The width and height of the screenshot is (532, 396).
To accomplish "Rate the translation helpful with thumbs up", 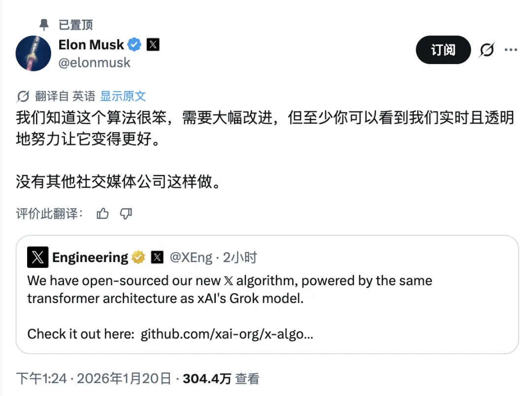I will point(102,214).
